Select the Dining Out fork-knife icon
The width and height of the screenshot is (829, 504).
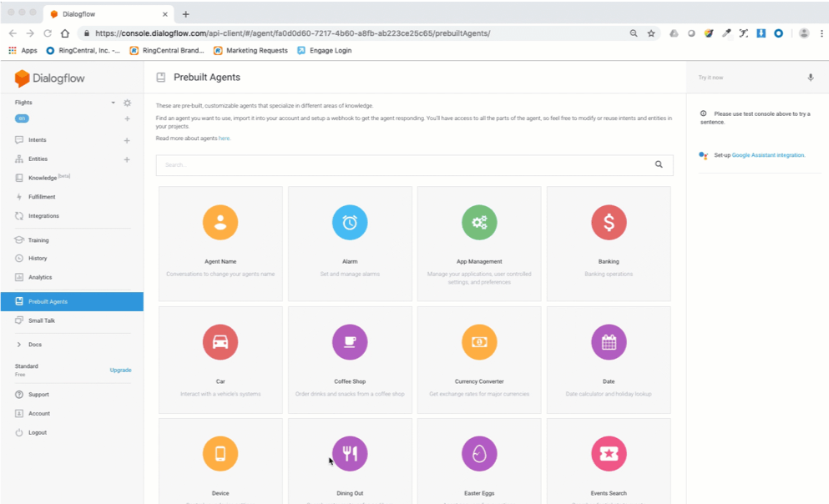[x=350, y=454]
